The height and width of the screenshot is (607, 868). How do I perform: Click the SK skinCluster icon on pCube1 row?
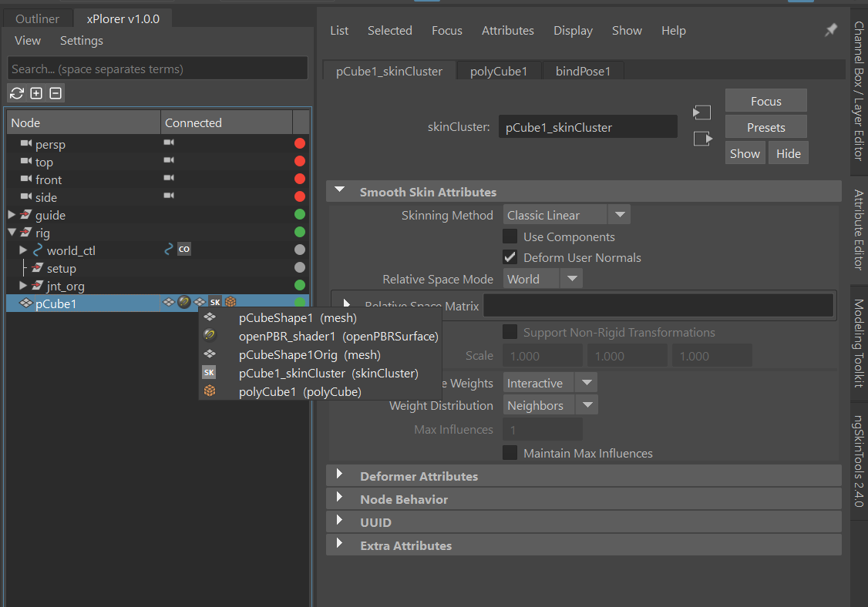215,302
